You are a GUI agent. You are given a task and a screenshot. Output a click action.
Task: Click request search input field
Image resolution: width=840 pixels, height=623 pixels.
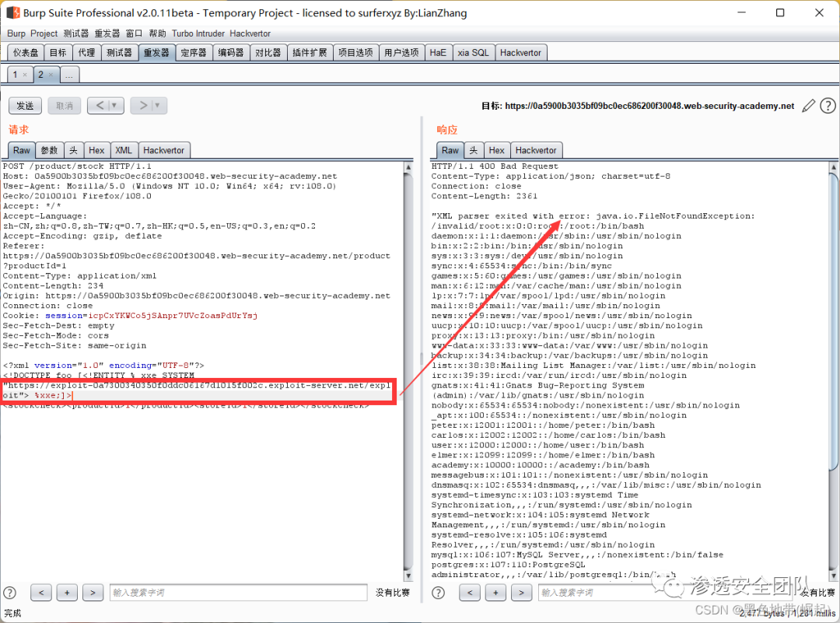coord(239,593)
